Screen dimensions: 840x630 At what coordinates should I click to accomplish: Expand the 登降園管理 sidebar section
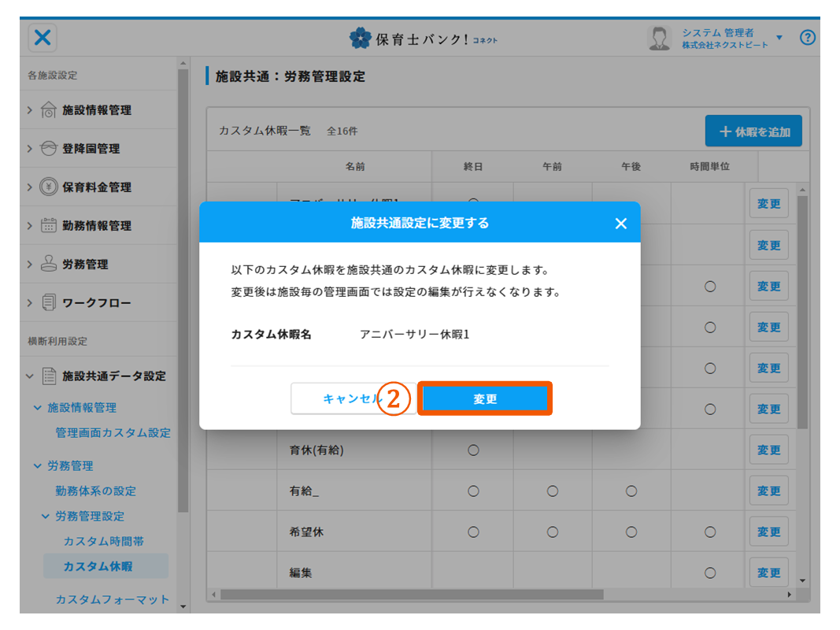(30, 149)
